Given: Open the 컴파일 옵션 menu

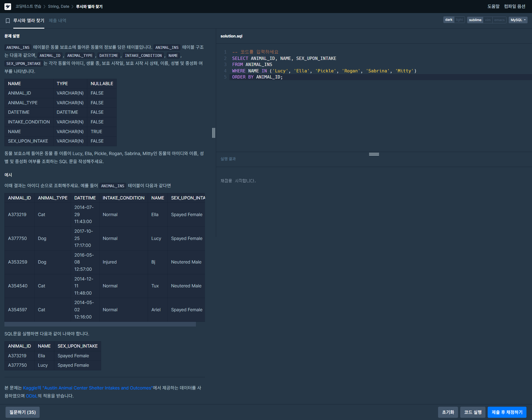Looking at the screenshot, I should 515,6.
